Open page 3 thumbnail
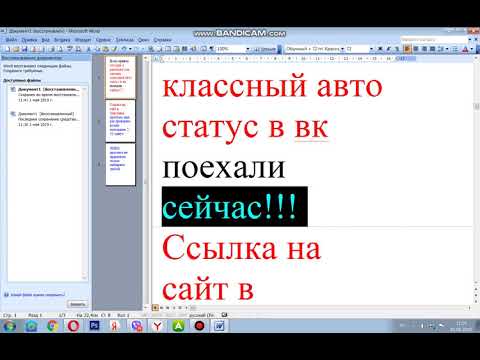The image size is (480, 360). pos(120,164)
